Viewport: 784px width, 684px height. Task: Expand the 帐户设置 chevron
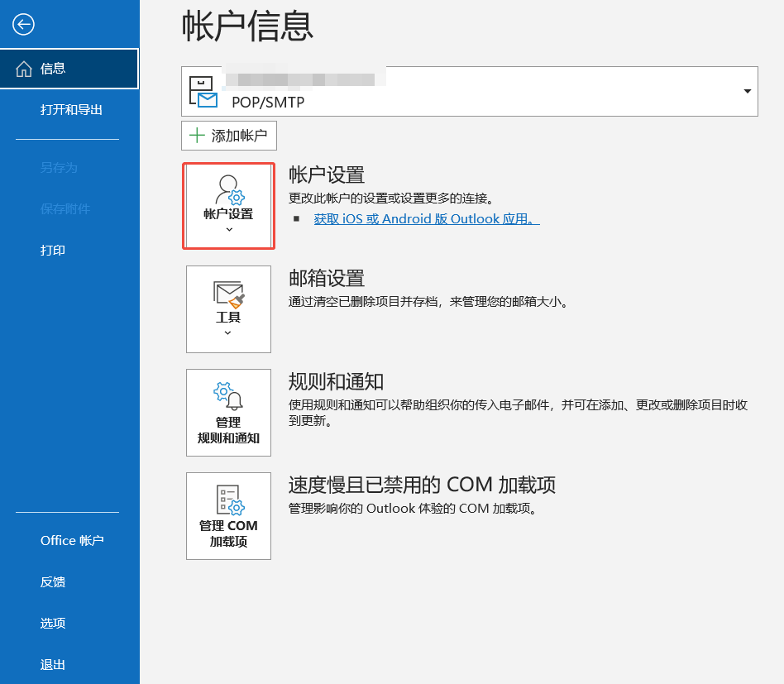pos(229,229)
